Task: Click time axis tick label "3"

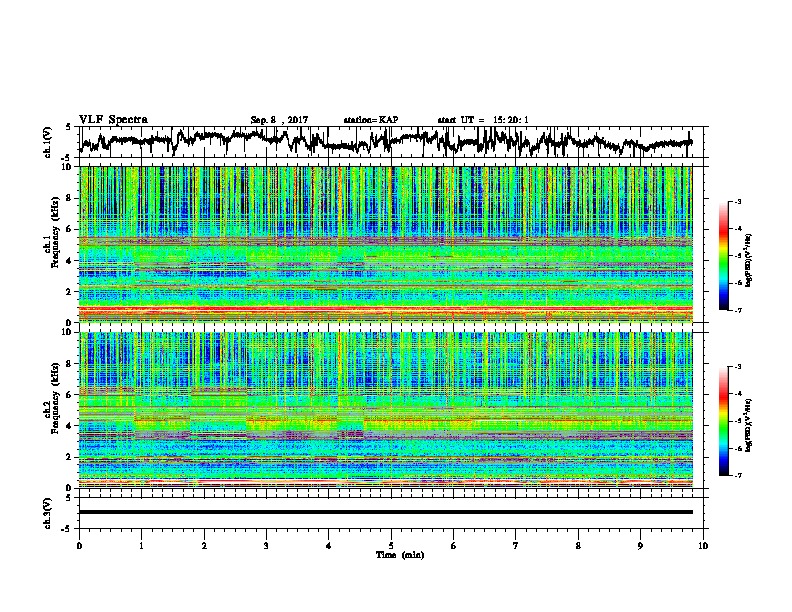Action: (267, 546)
